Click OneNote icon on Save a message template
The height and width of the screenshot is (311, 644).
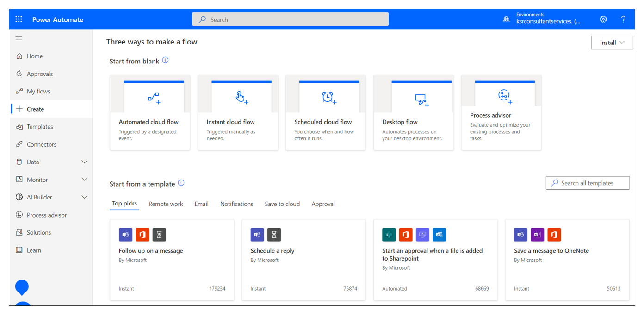538,235
